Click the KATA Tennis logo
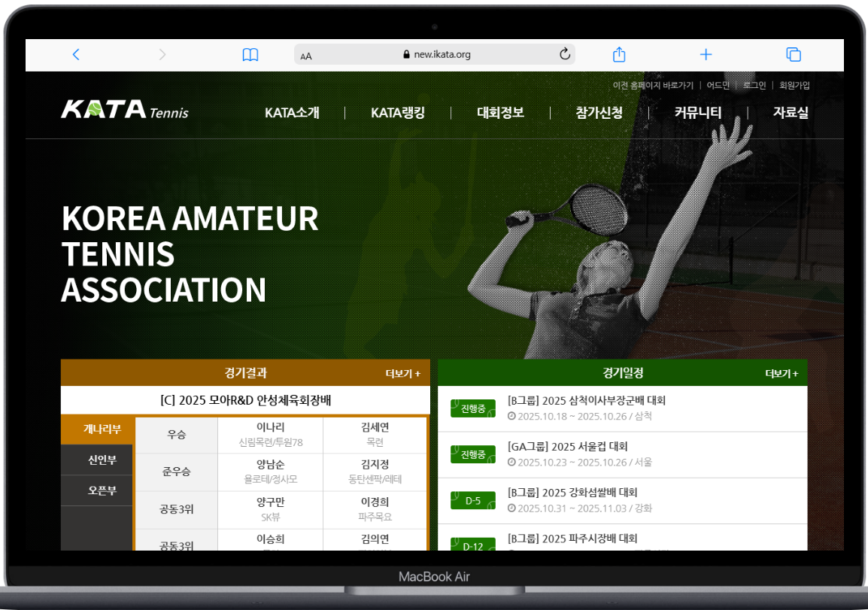The image size is (868, 610). 125,111
